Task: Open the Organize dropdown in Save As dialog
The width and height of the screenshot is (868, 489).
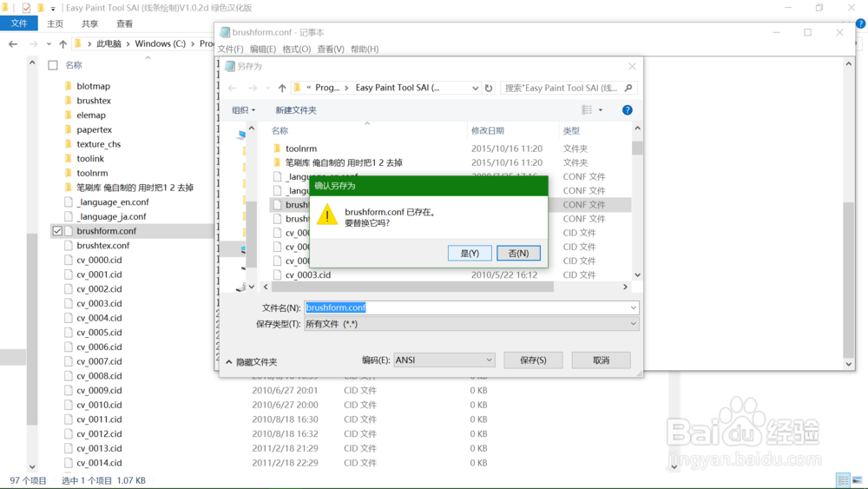Action: point(243,110)
